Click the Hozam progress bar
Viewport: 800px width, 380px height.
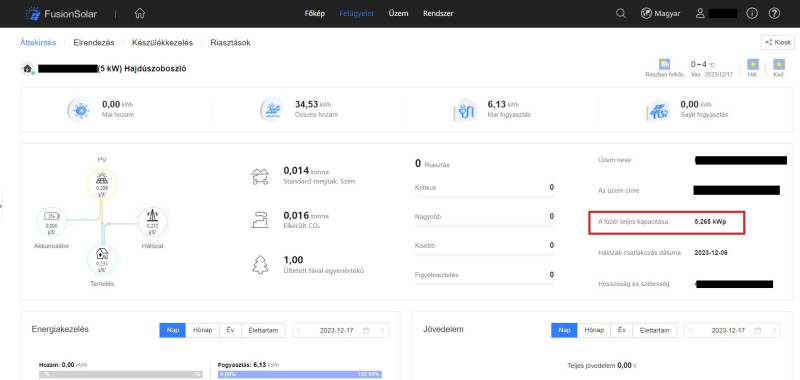point(120,374)
